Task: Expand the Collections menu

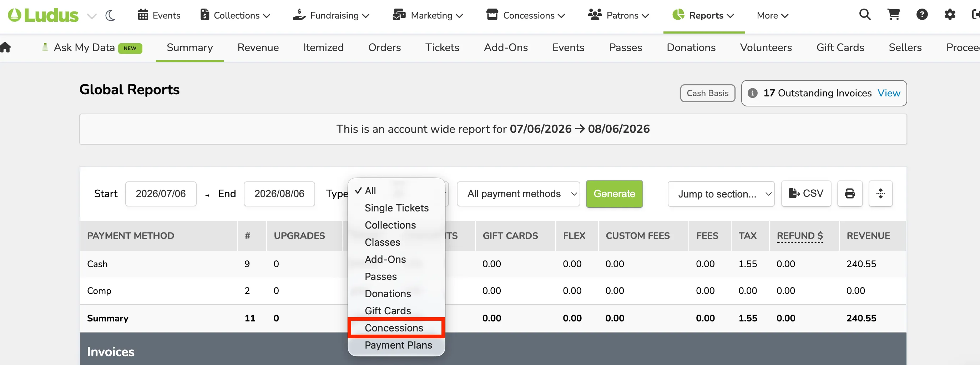Action: coord(235,15)
